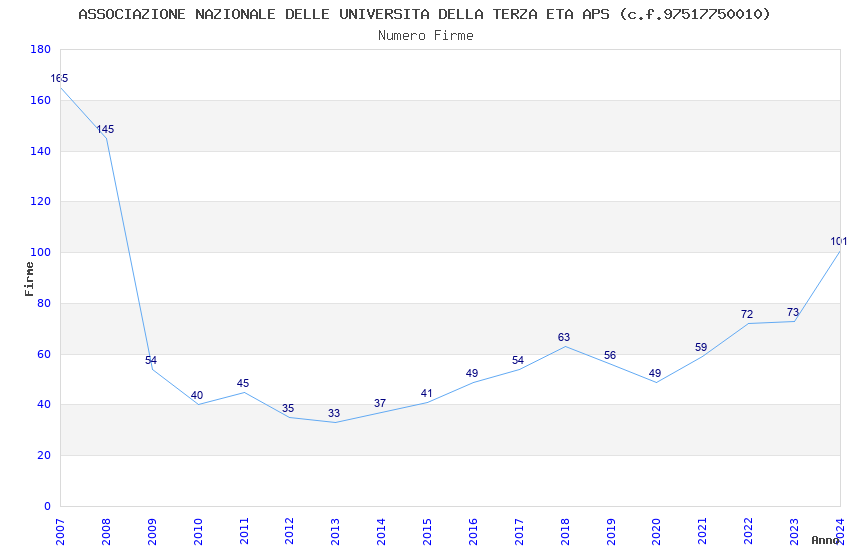Click the 2010 year label on x-axis
The height and width of the screenshot is (550, 850).
pyautogui.click(x=197, y=532)
